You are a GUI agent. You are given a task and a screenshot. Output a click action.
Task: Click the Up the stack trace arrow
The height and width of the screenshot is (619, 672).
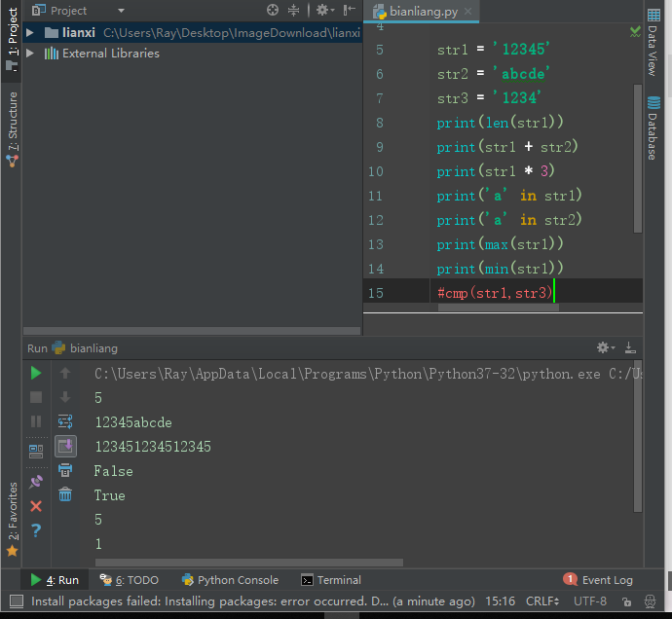[x=65, y=373]
